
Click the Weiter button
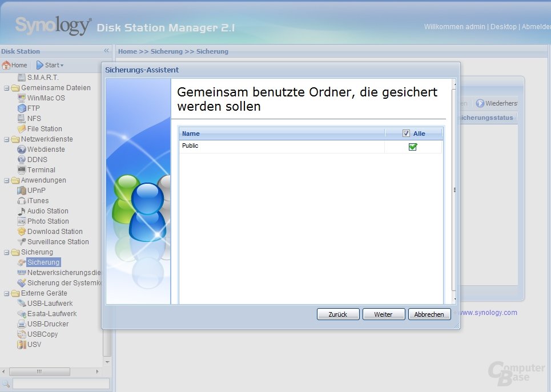click(384, 314)
